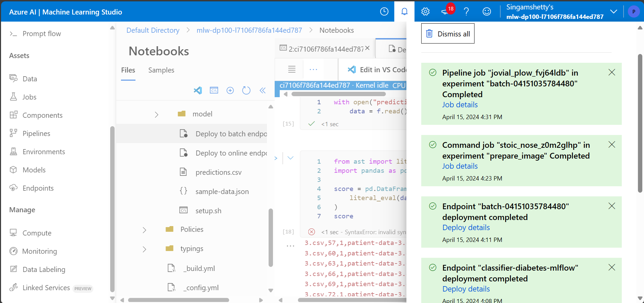Click Edit in VS Code button
Image resolution: width=644 pixels, height=303 pixels.
coord(377,70)
